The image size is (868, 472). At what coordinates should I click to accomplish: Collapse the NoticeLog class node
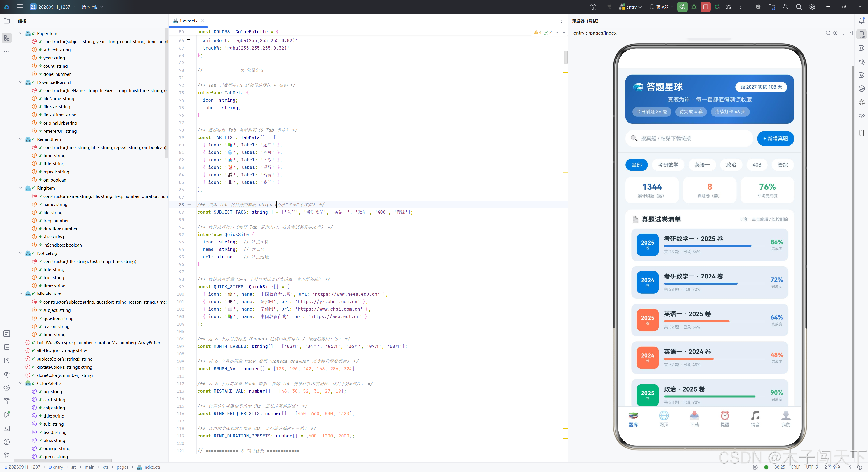21,253
